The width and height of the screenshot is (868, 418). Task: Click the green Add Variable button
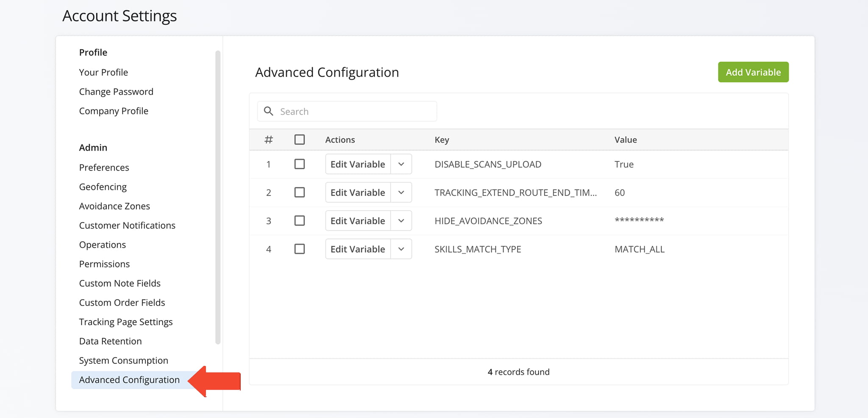click(x=753, y=72)
